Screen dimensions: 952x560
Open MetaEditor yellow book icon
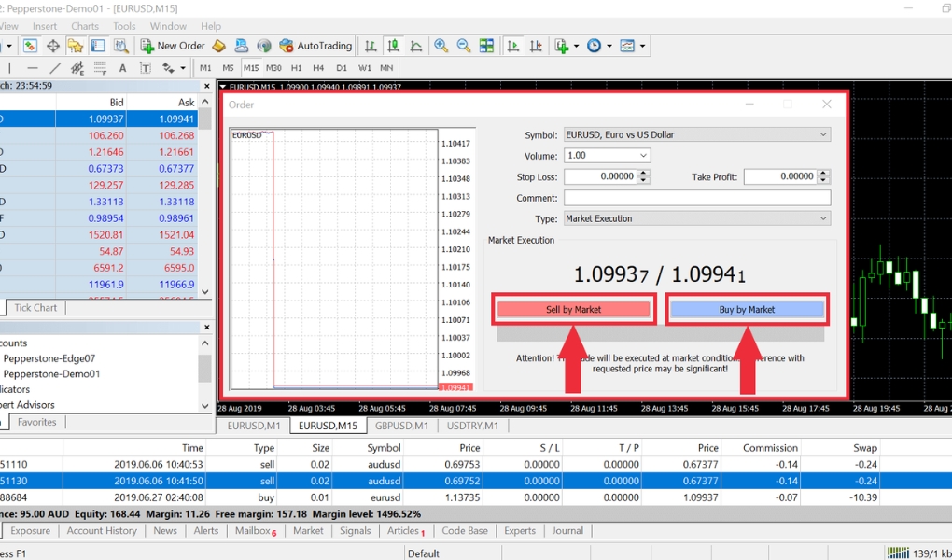tap(219, 46)
